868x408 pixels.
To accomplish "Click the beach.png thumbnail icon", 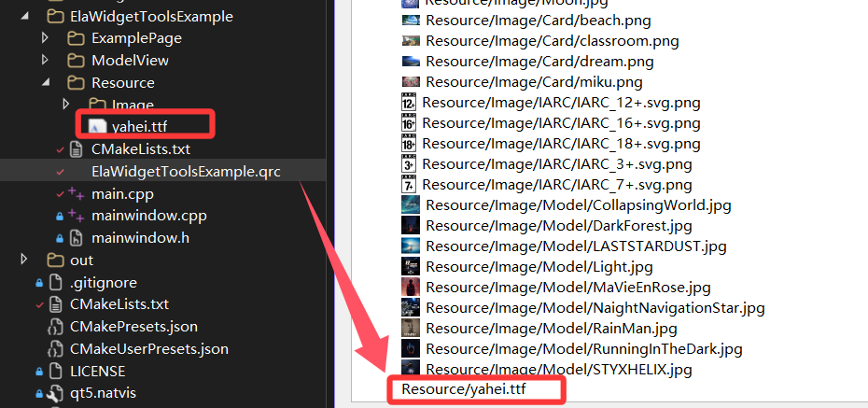I will tap(410, 20).
